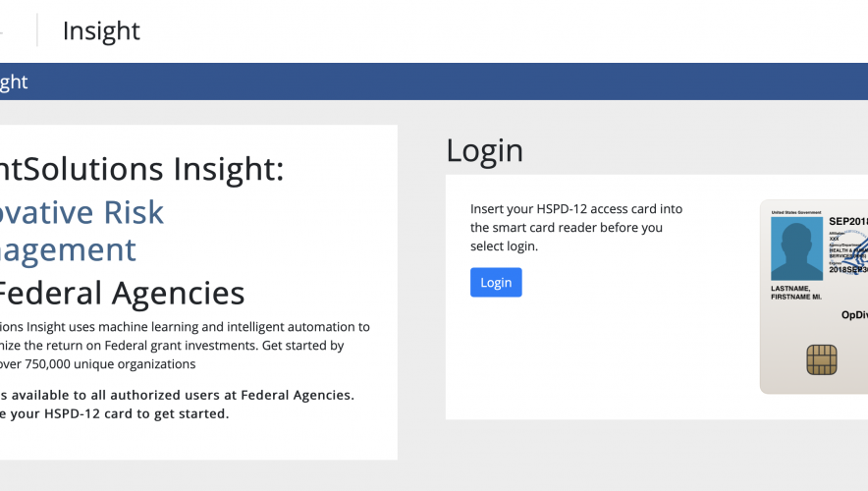This screenshot has height=491, width=868.
Task: Click the OpDiv label on the card
Action: tap(853, 315)
